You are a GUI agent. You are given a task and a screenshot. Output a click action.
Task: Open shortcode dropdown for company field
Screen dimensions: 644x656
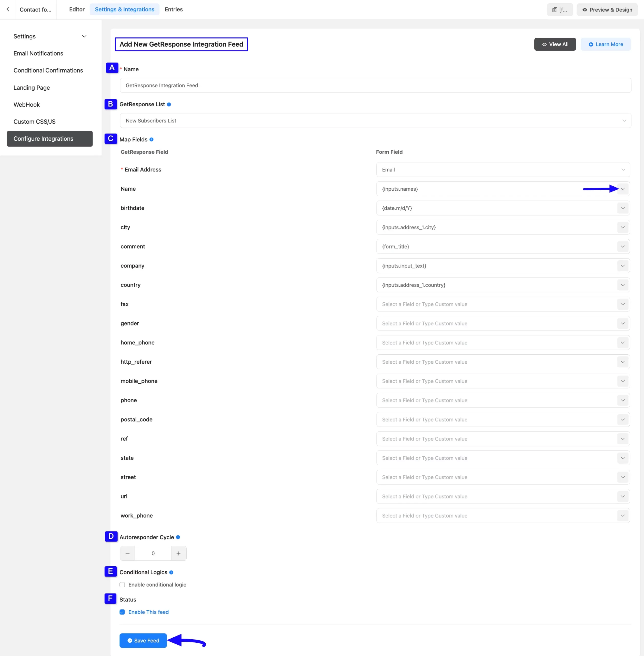click(x=622, y=266)
